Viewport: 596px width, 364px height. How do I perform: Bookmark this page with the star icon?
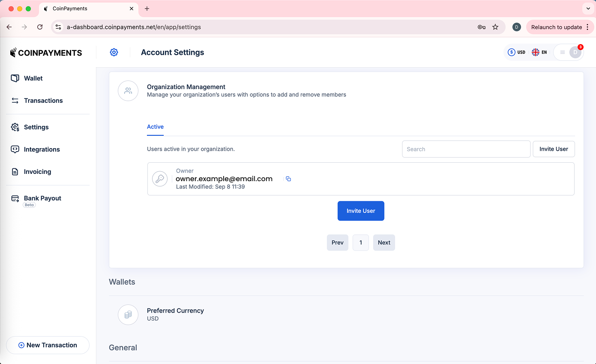click(x=495, y=27)
